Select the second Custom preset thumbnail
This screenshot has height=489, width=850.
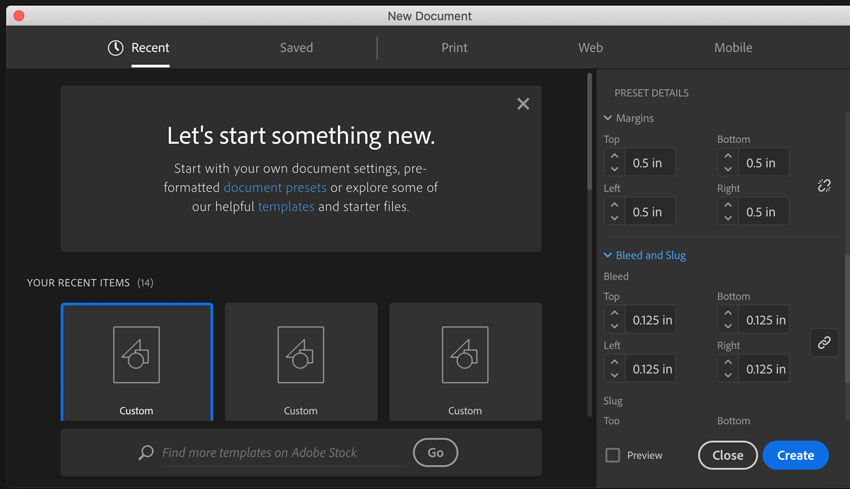[301, 362]
